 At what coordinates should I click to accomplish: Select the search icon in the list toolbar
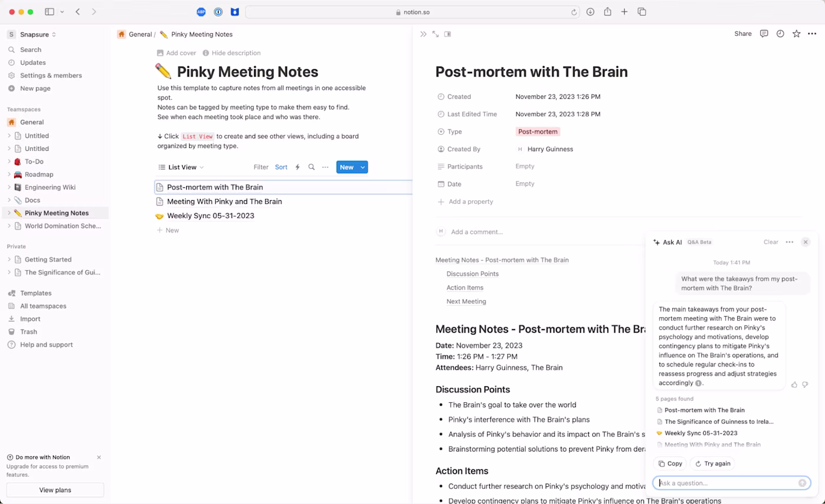311,167
